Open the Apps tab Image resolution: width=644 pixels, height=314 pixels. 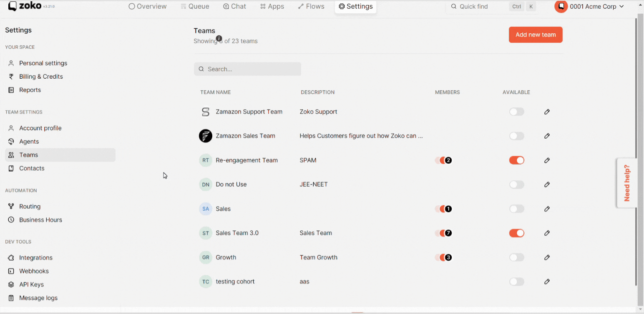(272, 6)
